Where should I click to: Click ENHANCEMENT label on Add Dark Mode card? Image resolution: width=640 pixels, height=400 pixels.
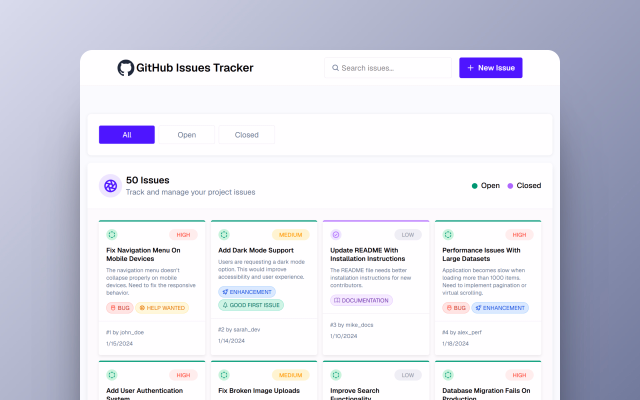click(x=247, y=292)
